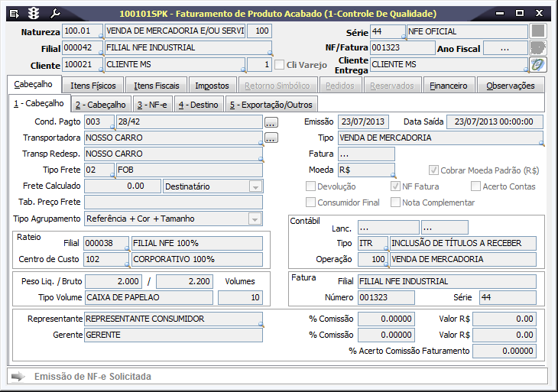Screen dimensions: 558x392
Task: Click the Moeda field R$
Action: click(x=366, y=170)
